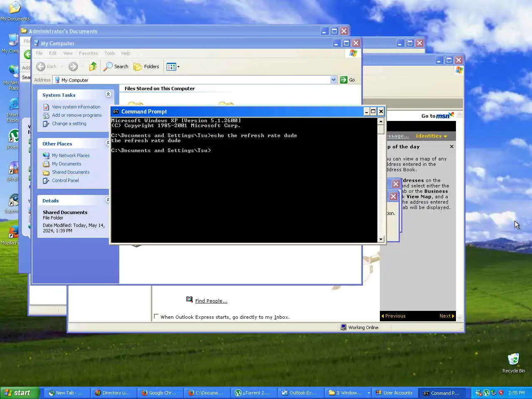Image resolution: width=532 pixels, height=399 pixels.
Task: Click Command Prompt scrollbar down arrow
Action: click(381, 239)
